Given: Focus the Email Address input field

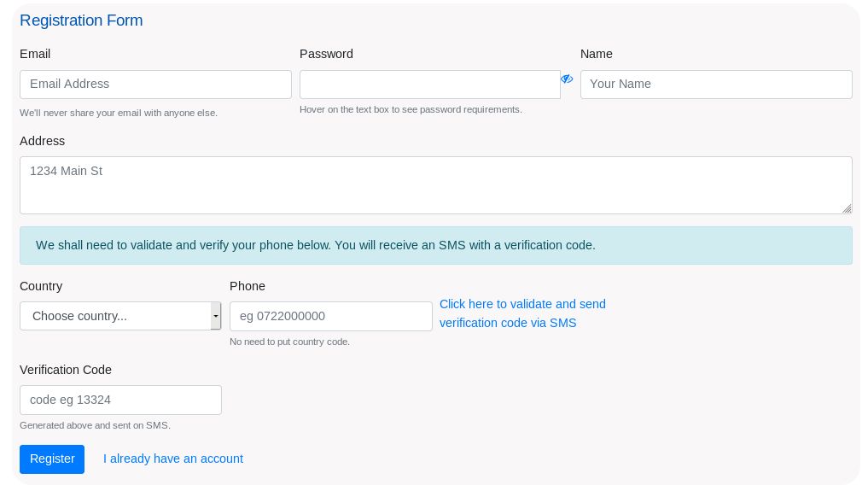Looking at the screenshot, I should (155, 85).
